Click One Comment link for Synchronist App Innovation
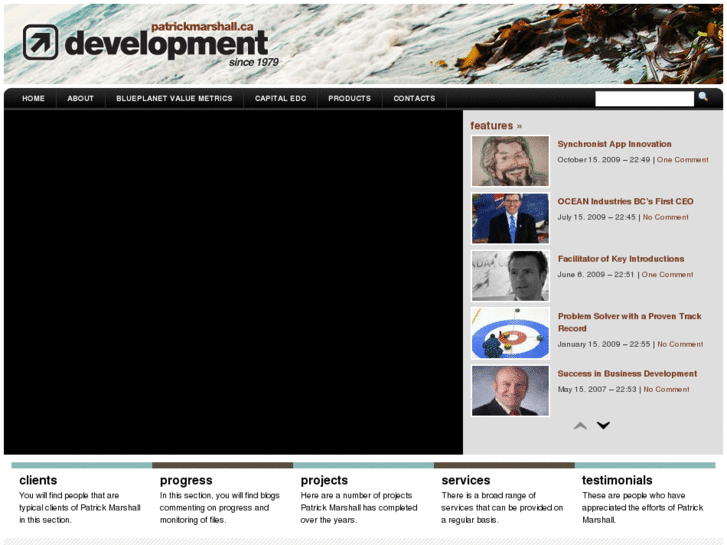 [682, 160]
